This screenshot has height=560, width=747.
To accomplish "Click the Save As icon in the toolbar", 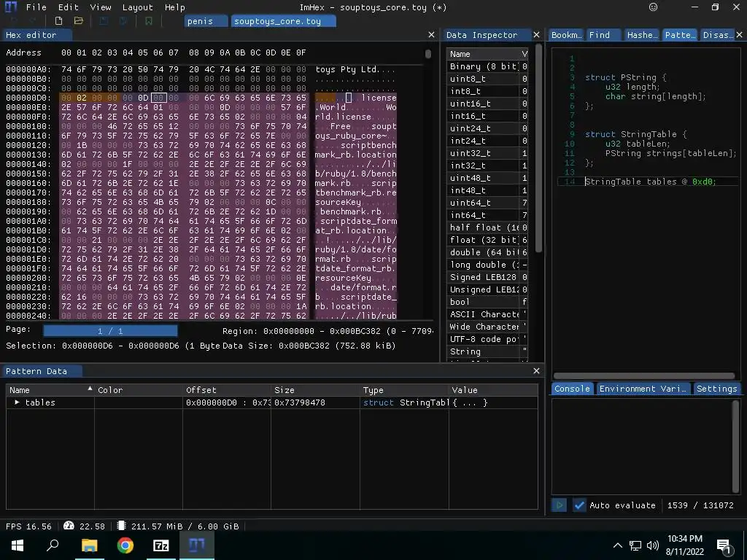I will [x=123, y=21].
